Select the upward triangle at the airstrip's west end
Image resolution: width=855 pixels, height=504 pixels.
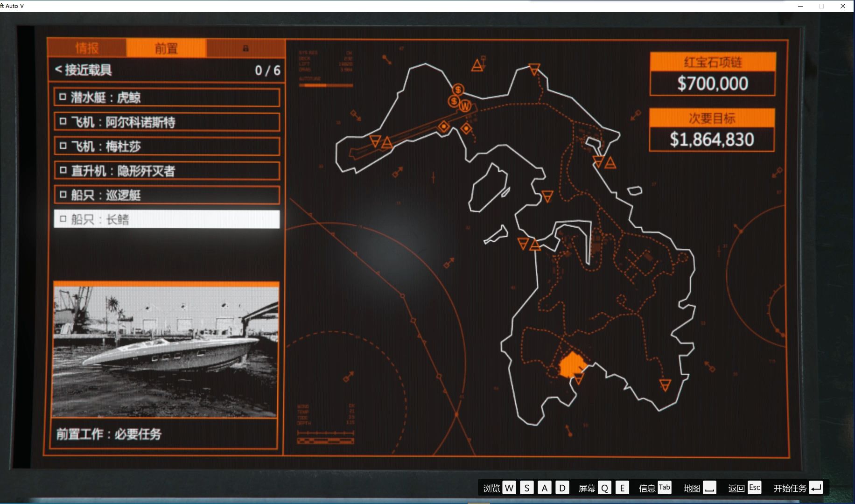[x=387, y=142]
